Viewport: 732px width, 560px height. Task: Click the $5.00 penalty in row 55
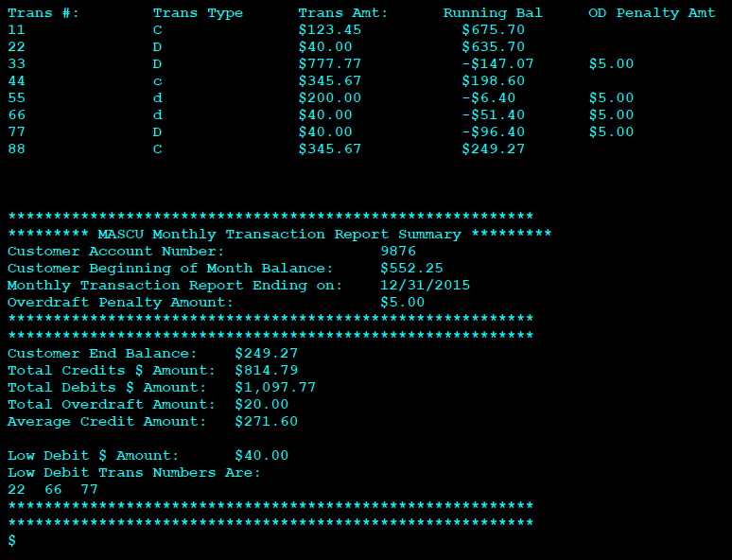coord(611,98)
